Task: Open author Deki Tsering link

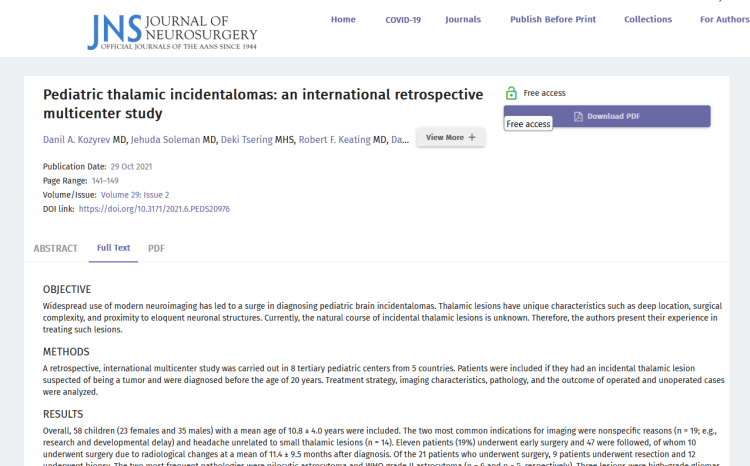Action: point(246,139)
